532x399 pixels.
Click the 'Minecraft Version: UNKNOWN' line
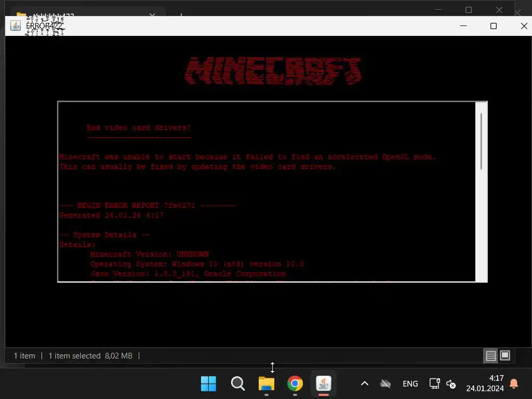pyautogui.click(x=149, y=255)
